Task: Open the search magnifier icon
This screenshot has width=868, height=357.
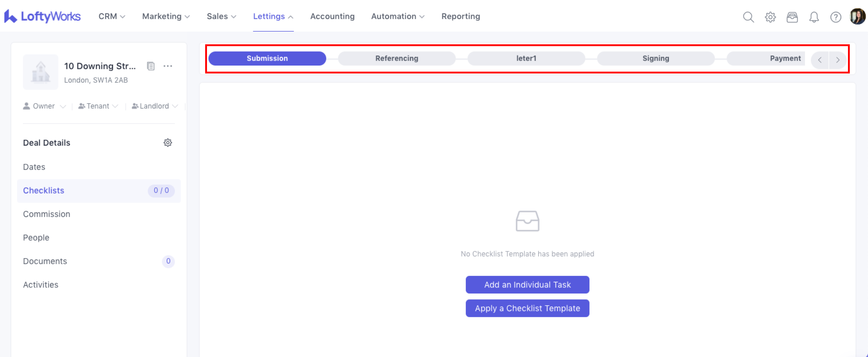Action: (x=748, y=17)
